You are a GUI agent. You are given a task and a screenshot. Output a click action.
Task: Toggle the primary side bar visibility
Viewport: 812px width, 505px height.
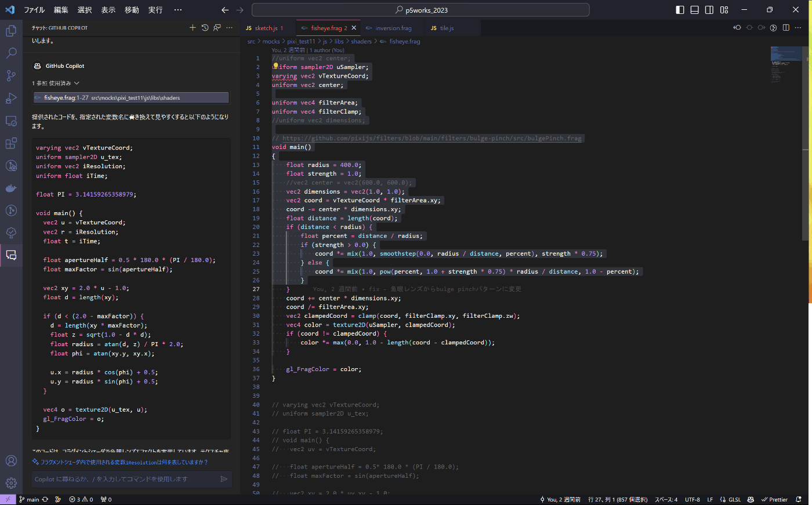pyautogui.click(x=680, y=10)
